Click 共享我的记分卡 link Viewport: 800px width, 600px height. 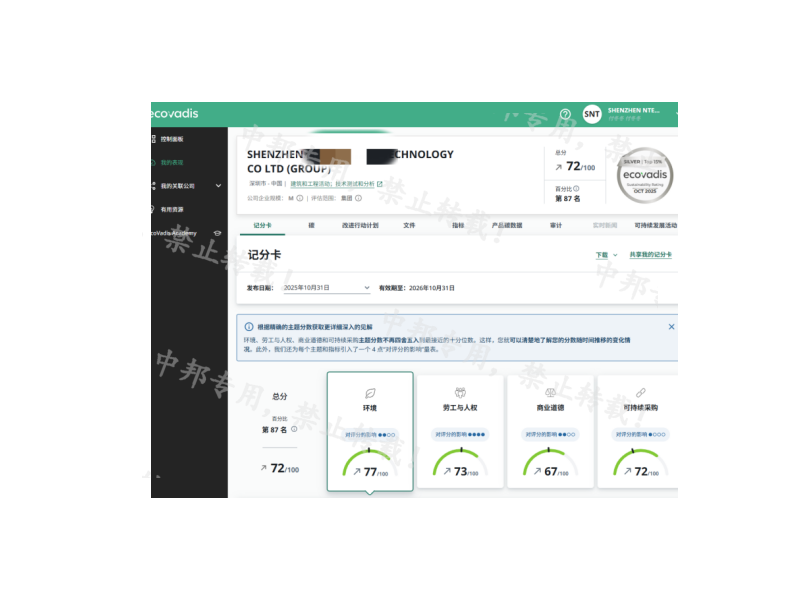(x=650, y=255)
